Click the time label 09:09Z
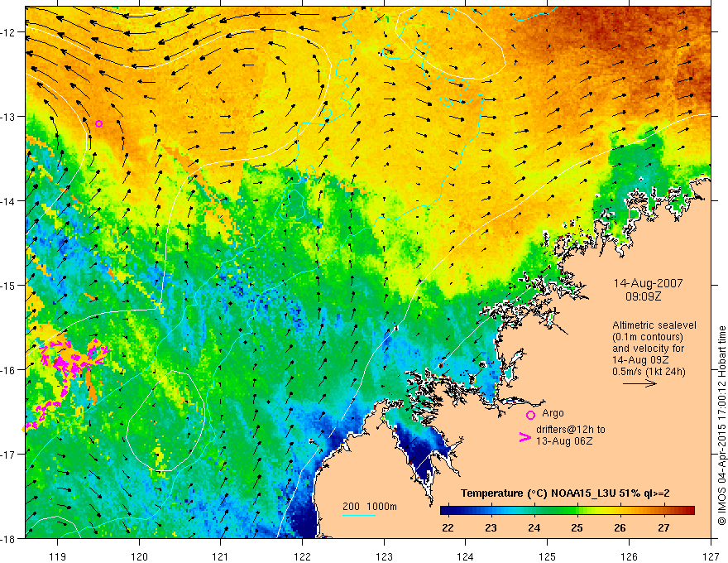Viewport: 728px width, 563px height. 643,296
